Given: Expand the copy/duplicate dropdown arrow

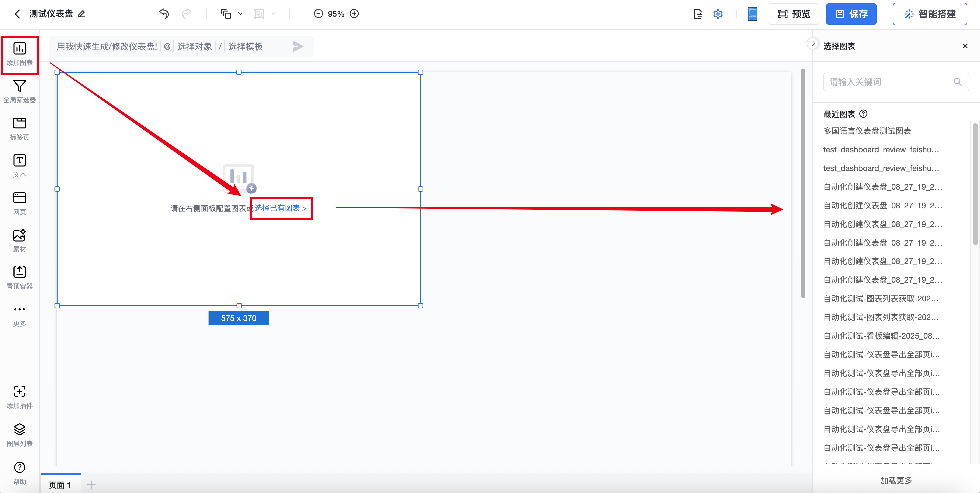Looking at the screenshot, I should [240, 14].
